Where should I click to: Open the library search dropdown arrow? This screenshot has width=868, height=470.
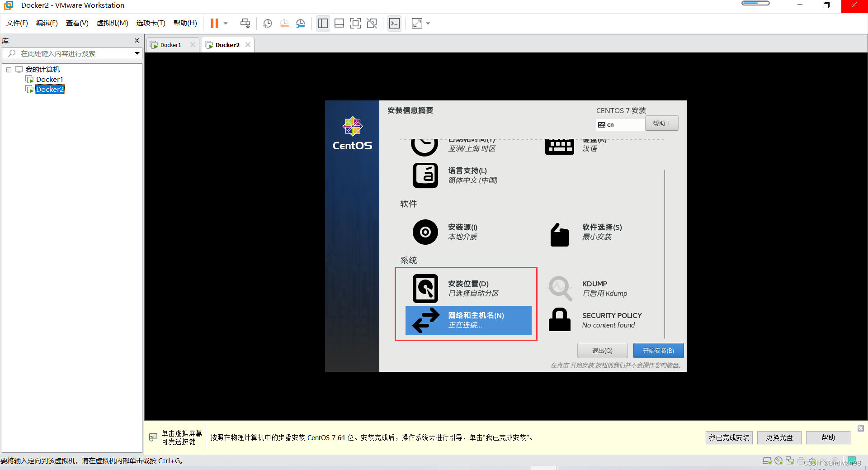[137, 53]
